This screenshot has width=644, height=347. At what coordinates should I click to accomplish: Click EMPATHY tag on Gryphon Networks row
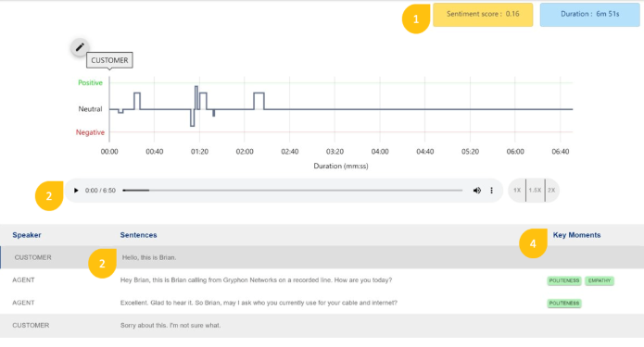600,280
